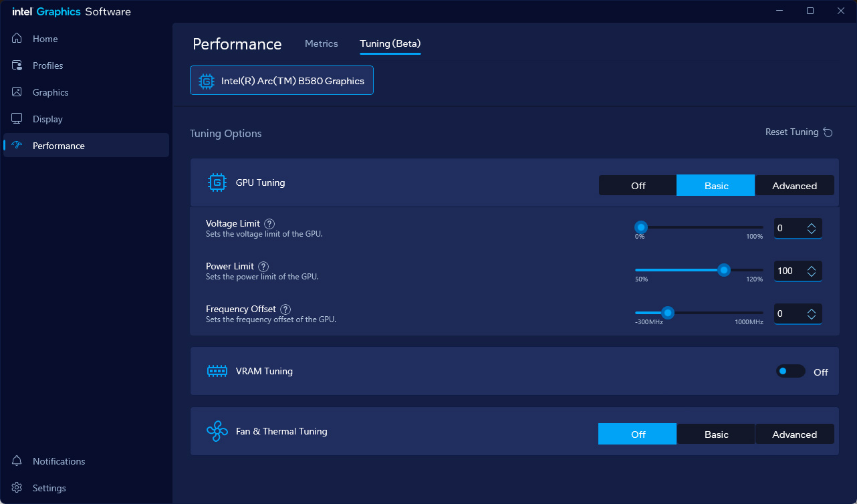Image resolution: width=857 pixels, height=504 pixels.
Task: Maximize the Intel Graphics Software window
Action: coord(810,11)
